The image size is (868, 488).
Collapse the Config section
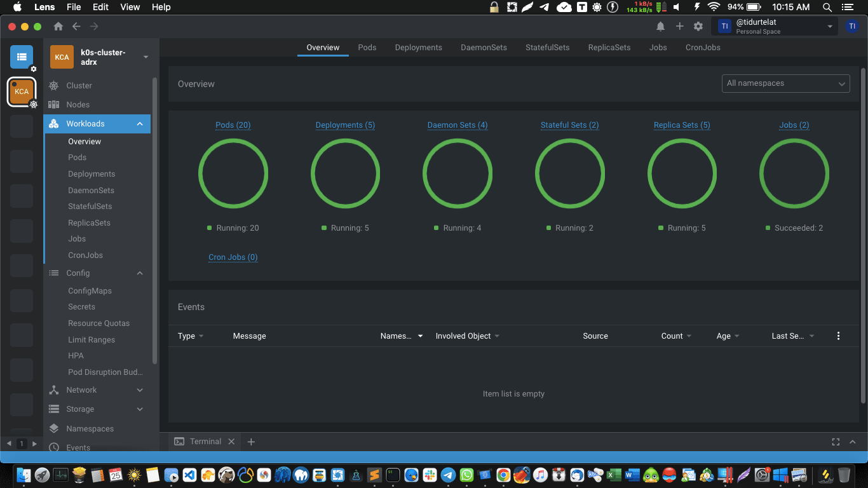pyautogui.click(x=140, y=273)
